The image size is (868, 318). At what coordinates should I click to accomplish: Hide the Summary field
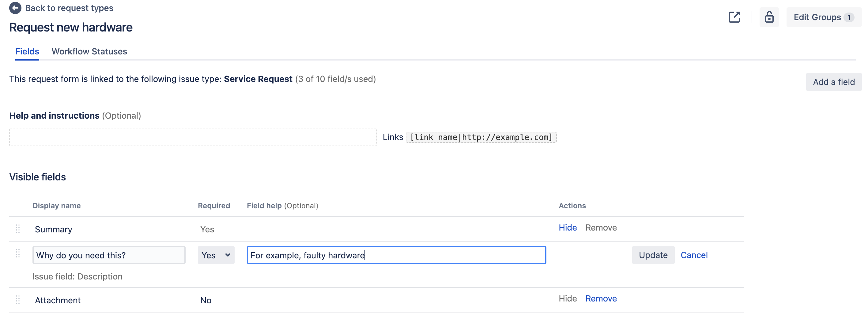point(568,227)
